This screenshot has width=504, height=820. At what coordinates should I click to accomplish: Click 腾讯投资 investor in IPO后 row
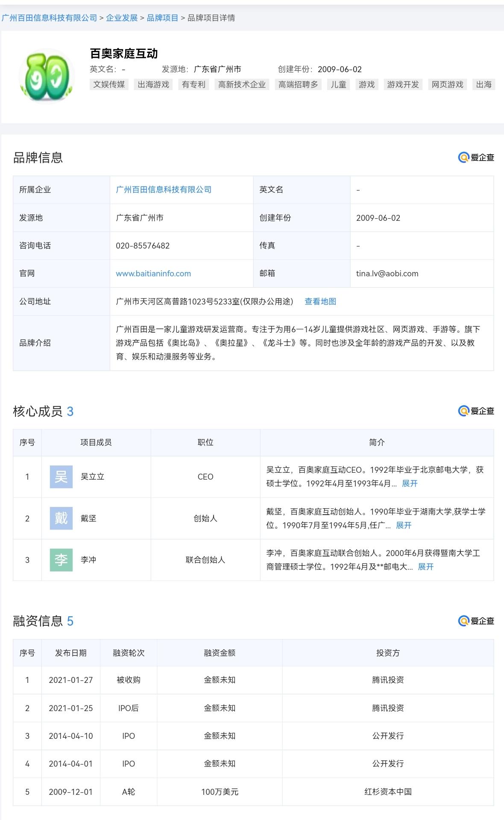388,708
